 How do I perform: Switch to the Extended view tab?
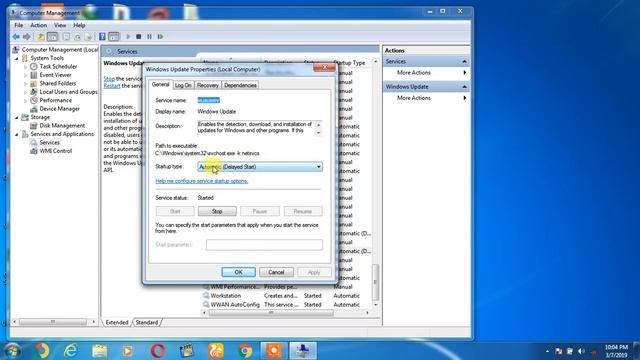click(117, 322)
